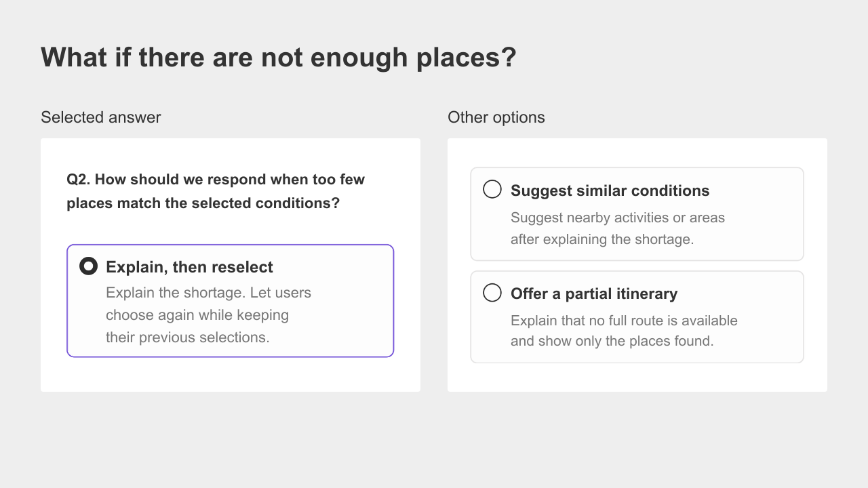Pick the Offer a partial itinerary radio button
The image size is (868, 488).
pos(492,293)
